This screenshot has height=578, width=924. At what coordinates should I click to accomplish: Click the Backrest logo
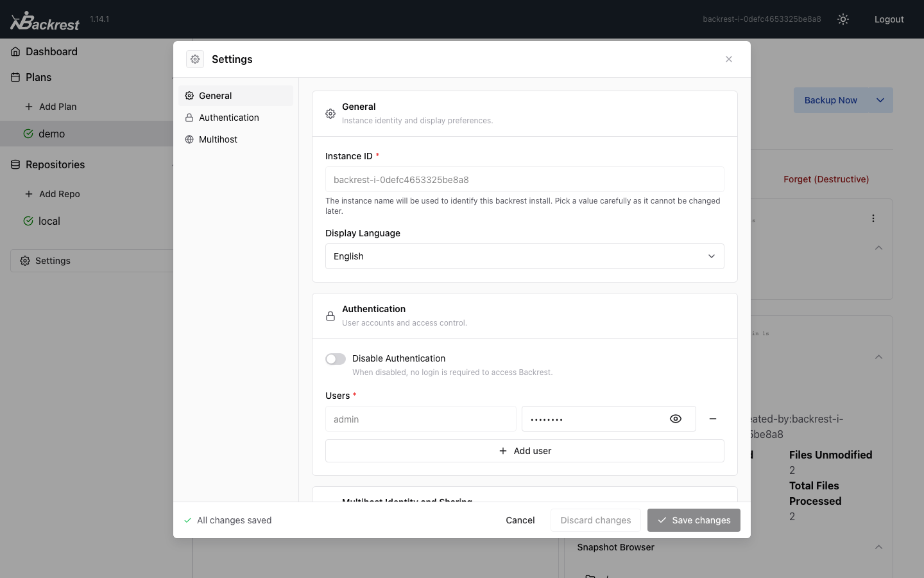[x=45, y=21]
